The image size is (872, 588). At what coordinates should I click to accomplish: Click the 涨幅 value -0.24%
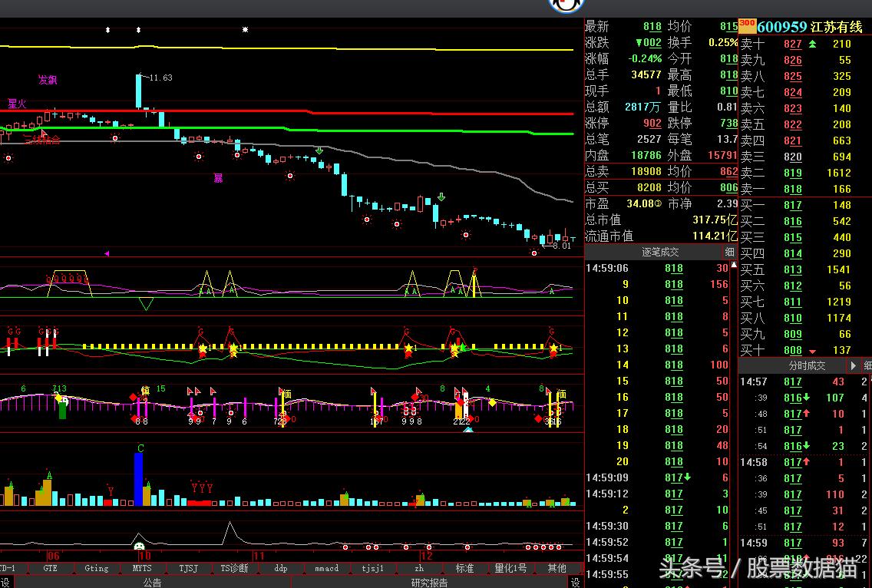(645, 58)
